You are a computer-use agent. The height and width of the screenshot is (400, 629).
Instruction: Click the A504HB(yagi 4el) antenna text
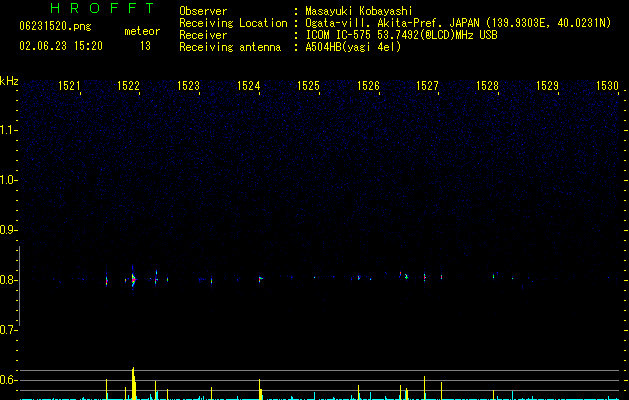353,47
